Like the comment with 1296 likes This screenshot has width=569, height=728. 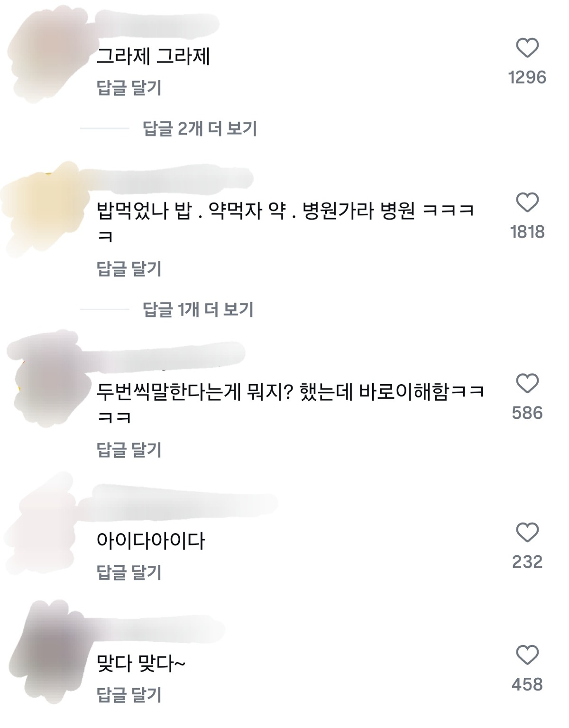(x=527, y=48)
